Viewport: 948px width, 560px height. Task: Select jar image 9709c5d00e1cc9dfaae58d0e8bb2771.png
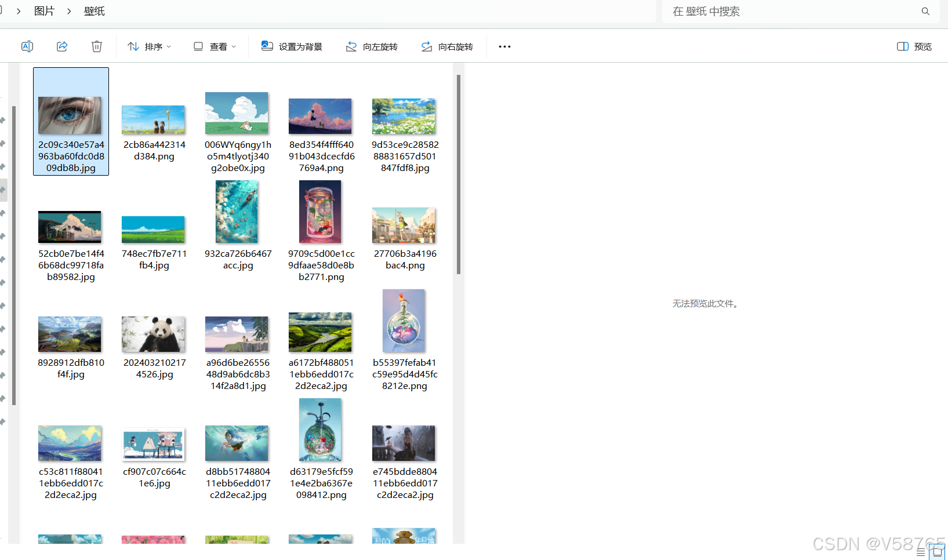(320, 212)
